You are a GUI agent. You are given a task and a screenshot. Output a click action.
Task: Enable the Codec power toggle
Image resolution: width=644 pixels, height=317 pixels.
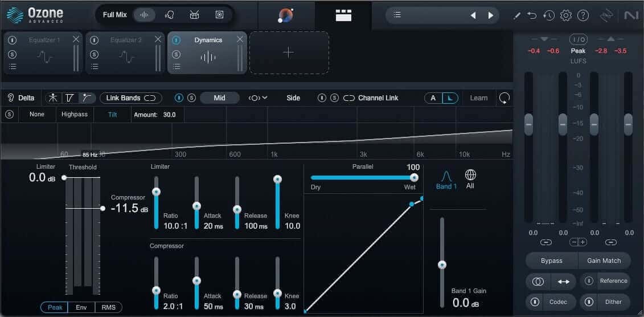(x=535, y=302)
